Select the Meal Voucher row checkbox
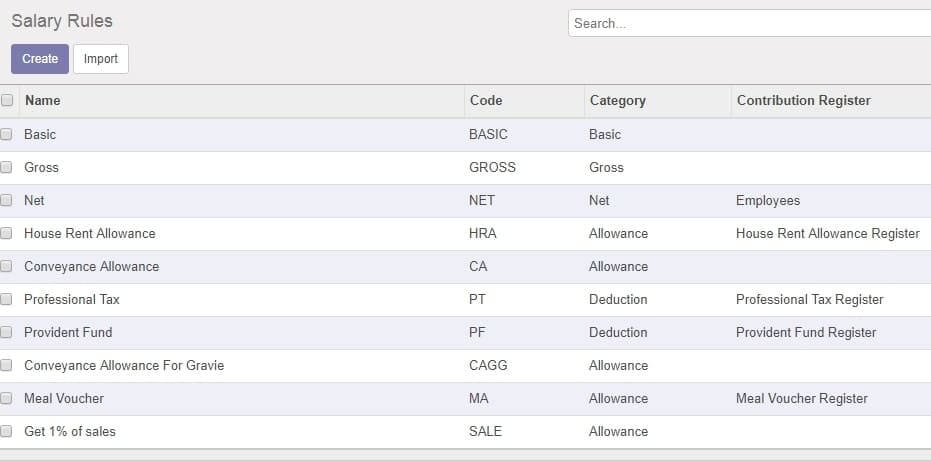This screenshot has height=461, width=931. click(x=6, y=398)
